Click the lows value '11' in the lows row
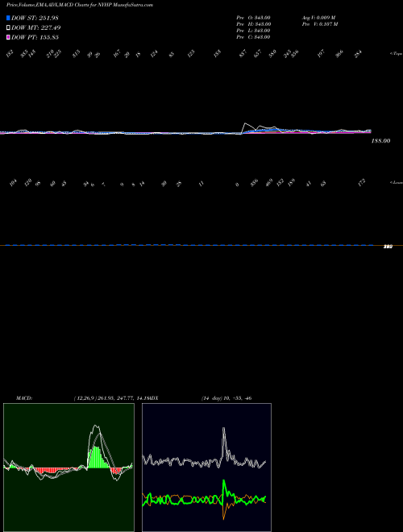The height and width of the screenshot is (532, 403). tap(201, 184)
